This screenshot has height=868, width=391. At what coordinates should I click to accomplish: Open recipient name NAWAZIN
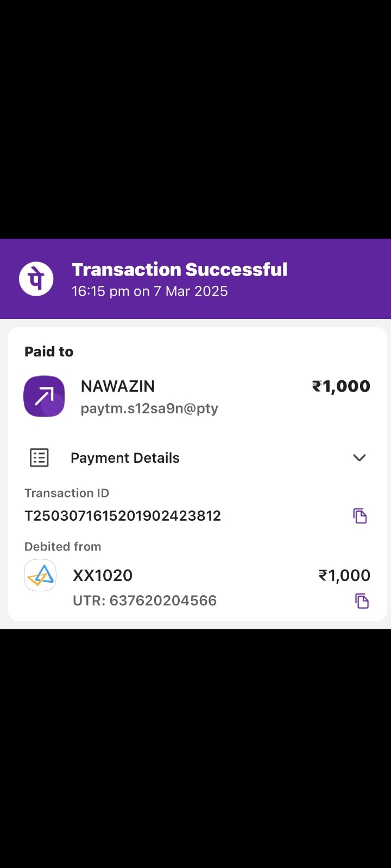pos(118,386)
